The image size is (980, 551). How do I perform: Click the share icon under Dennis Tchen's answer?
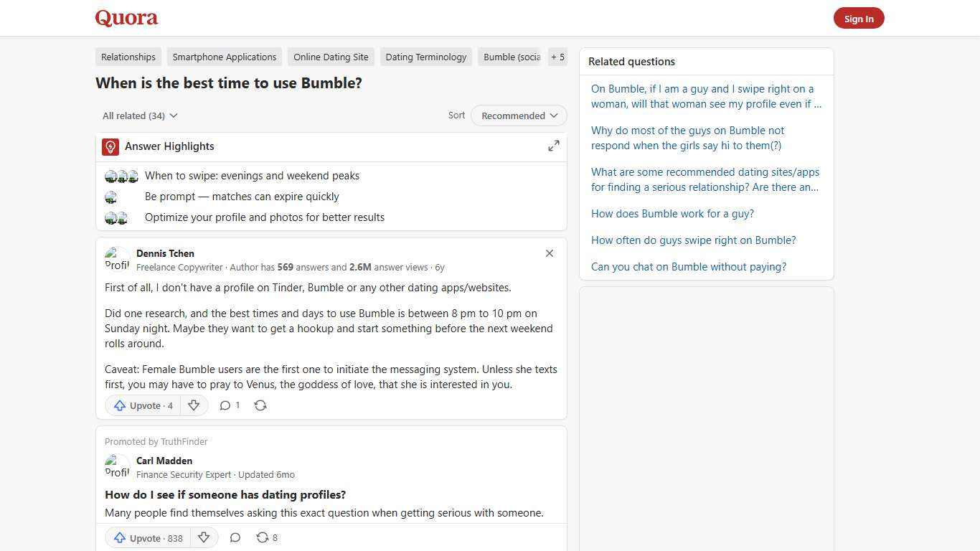pyautogui.click(x=260, y=405)
